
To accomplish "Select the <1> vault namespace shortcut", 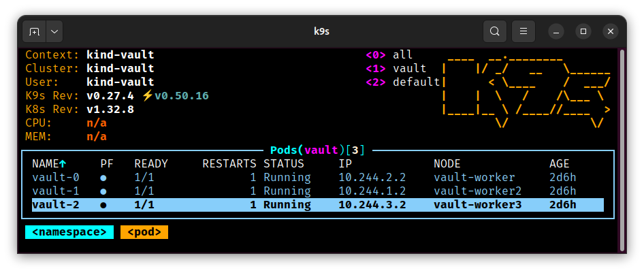I will (x=396, y=69).
